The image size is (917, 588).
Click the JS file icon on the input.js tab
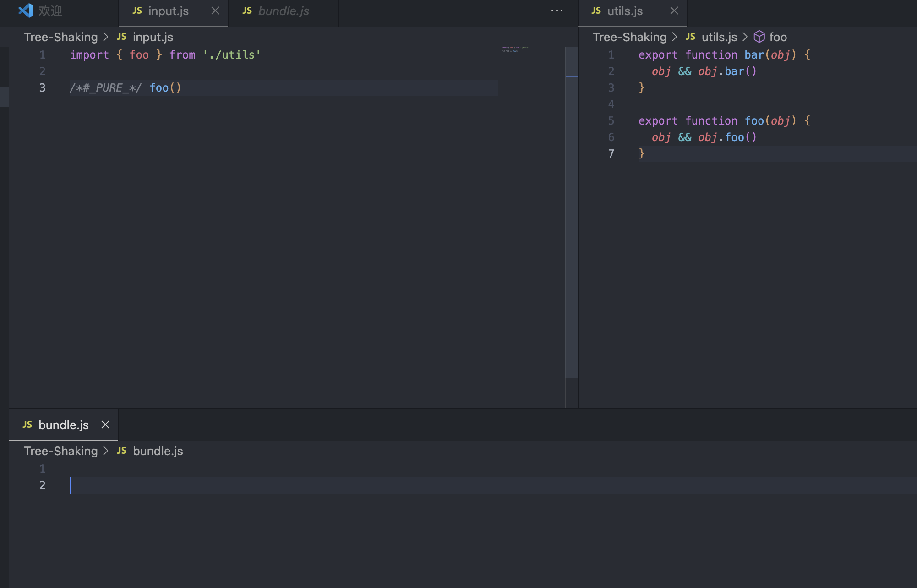(137, 11)
